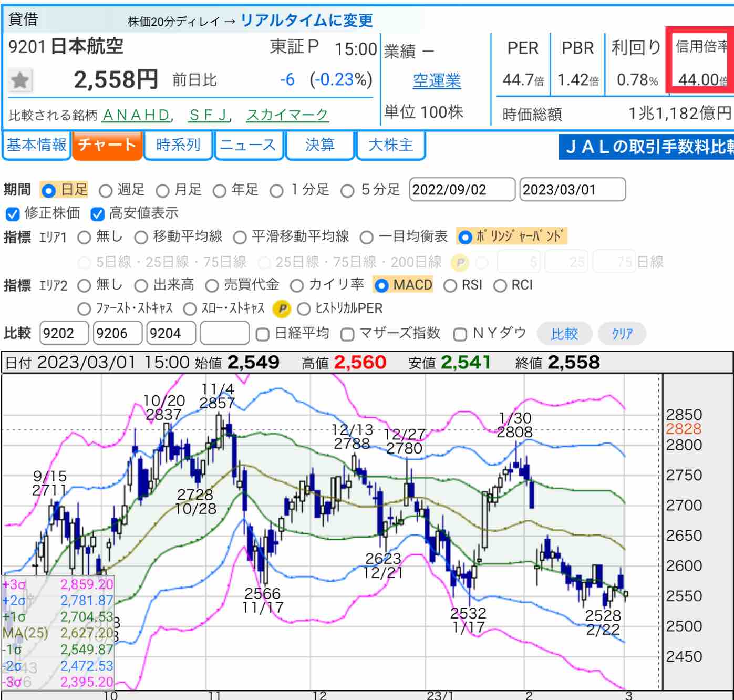Click the faded P icon in moving average row
Screen dimensions: 734x700
(x=460, y=263)
